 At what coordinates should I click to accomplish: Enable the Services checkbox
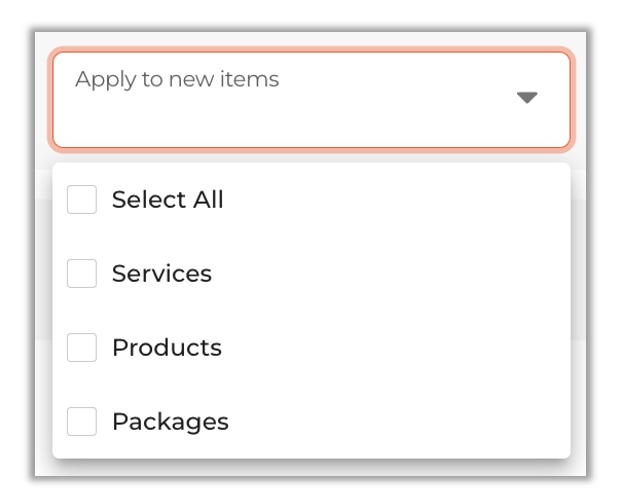tap(82, 273)
